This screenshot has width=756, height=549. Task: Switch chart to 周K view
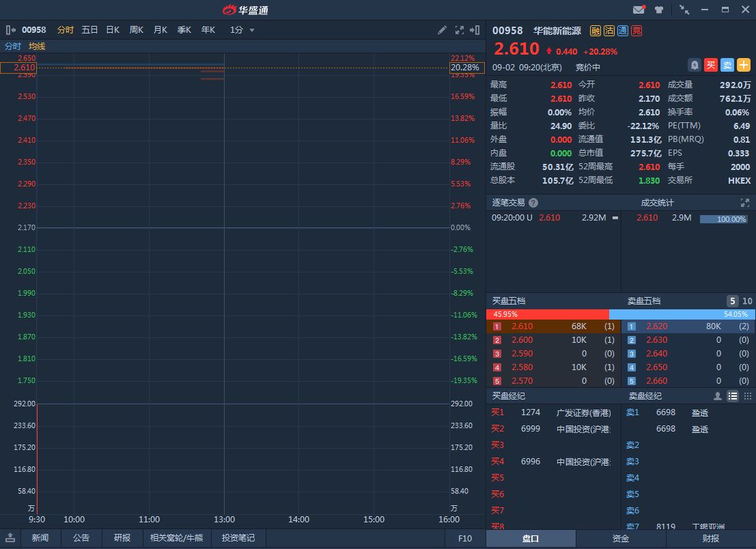pyautogui.click(x=137, y=30)
